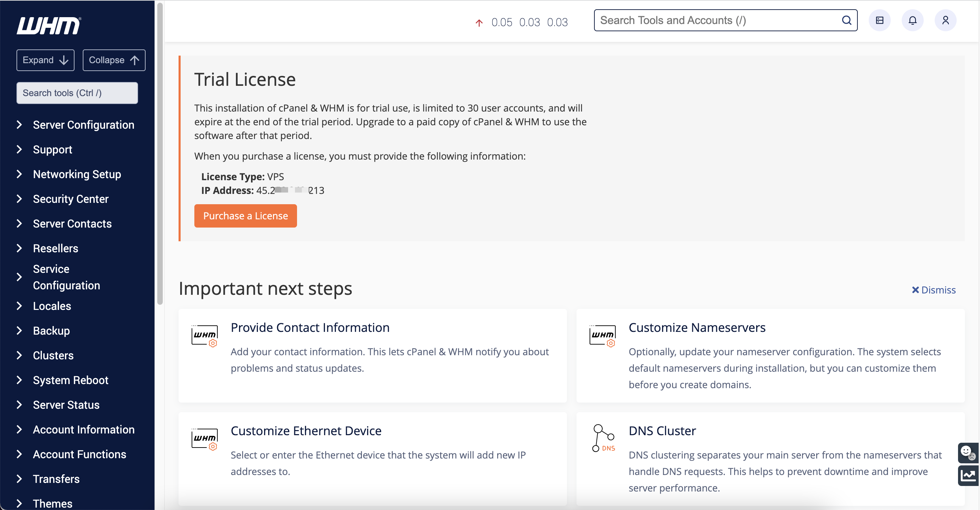Expand the Backup chevron
The height and width of the screenshot is (510, 980).
tap(19, 331)
